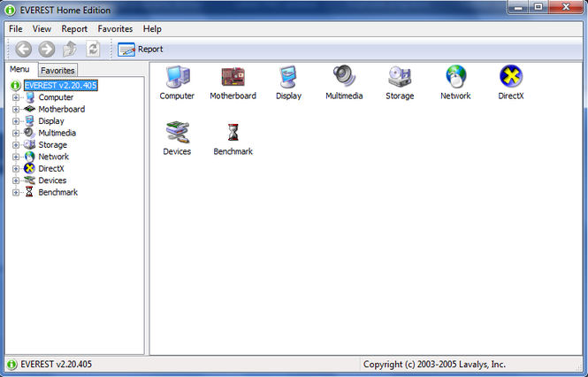Expand the Computer tree node
Image resolution: width=588 pixels, height=377 pixels.
coord(16,97)
